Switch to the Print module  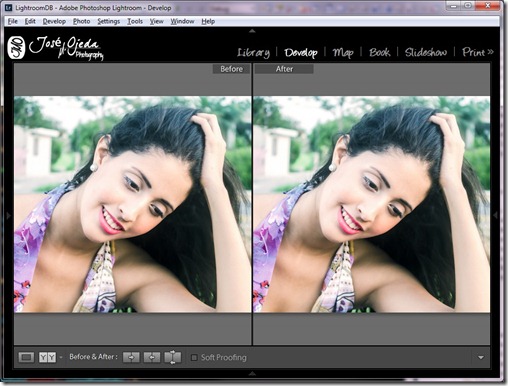pyautogui.click(x=473, y=52)
